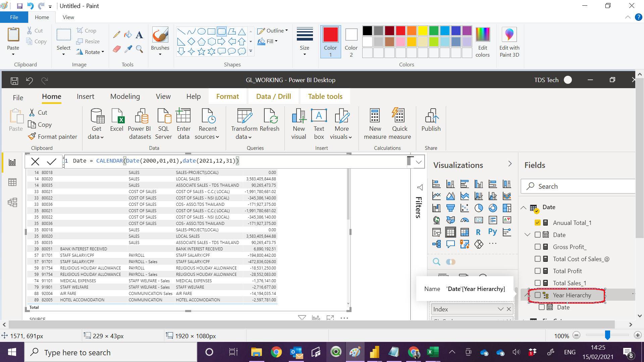Open the Outline dropdown in Paint

pyautogui.click(x=273, y=31)
